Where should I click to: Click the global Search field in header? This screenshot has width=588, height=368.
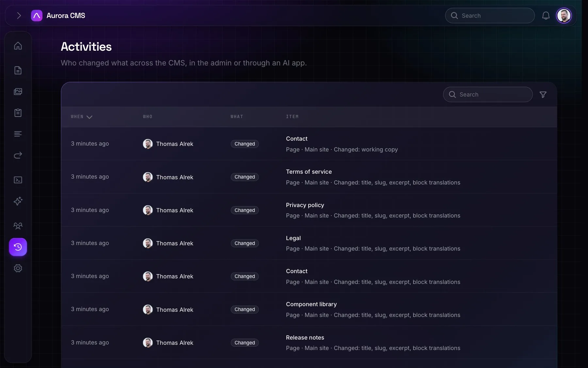pyautogui.click(x=490, y=16)
